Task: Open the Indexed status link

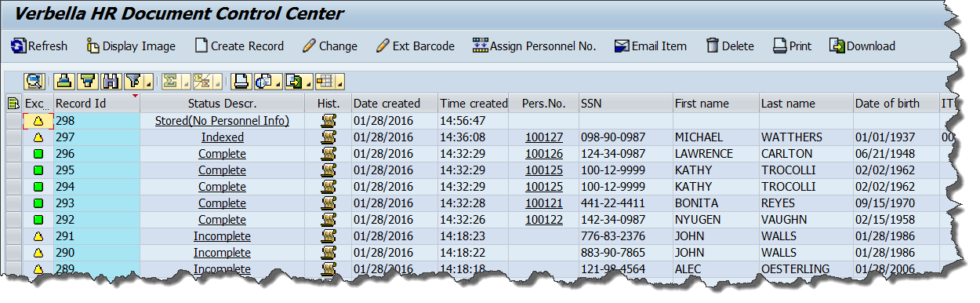Action: (223, 137)
